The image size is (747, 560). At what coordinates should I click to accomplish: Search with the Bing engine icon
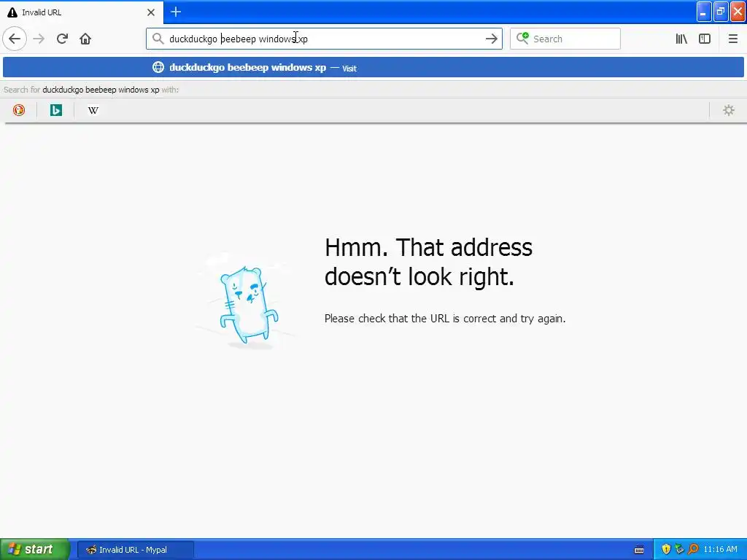coord(55,111)
